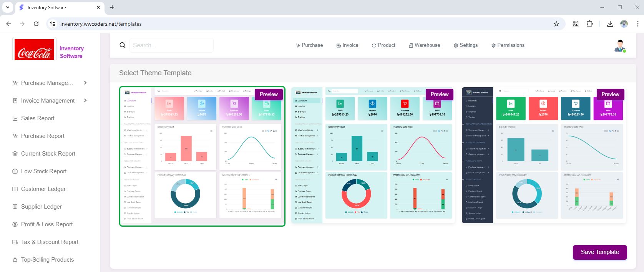Preview the dark sidebar theme template

tap(610, 95)
